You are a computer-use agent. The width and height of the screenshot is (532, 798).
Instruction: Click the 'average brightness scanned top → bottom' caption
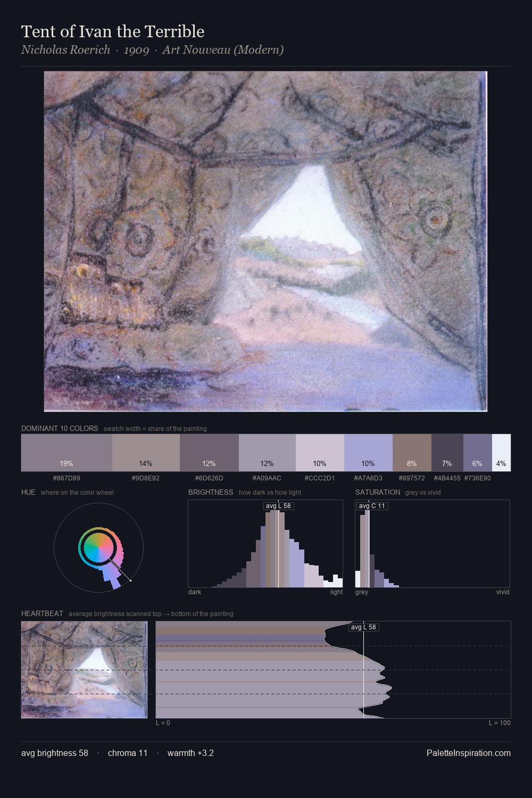point(151,614)
